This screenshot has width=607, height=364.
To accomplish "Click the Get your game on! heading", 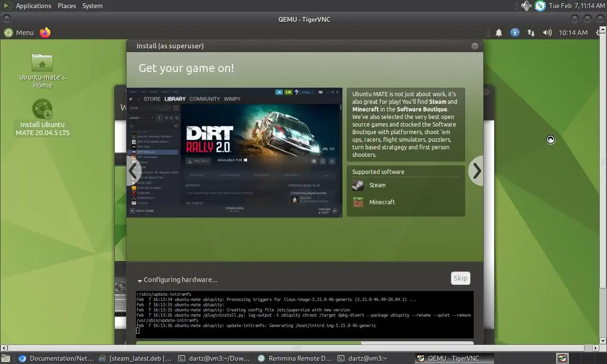I will coord(186,68).
